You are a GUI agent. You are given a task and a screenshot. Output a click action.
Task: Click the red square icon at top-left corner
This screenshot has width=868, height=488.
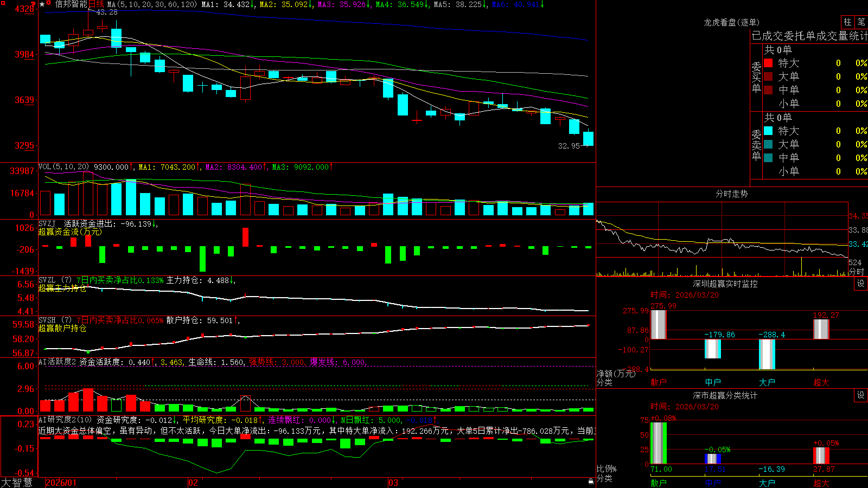point(3,3)
